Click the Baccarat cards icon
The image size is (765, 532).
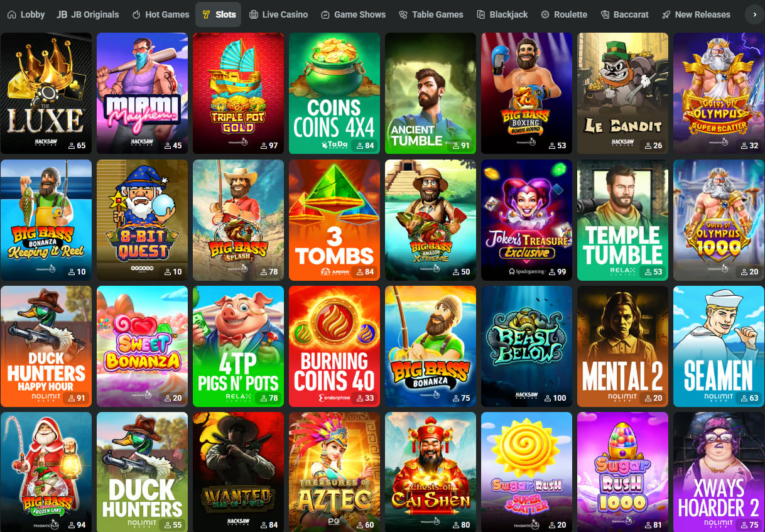(x=605, y=14)
